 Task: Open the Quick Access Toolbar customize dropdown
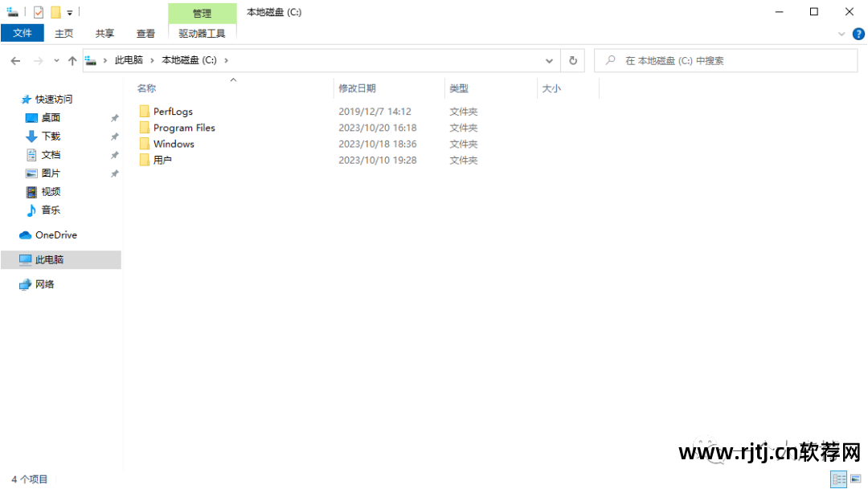(68, 11)
